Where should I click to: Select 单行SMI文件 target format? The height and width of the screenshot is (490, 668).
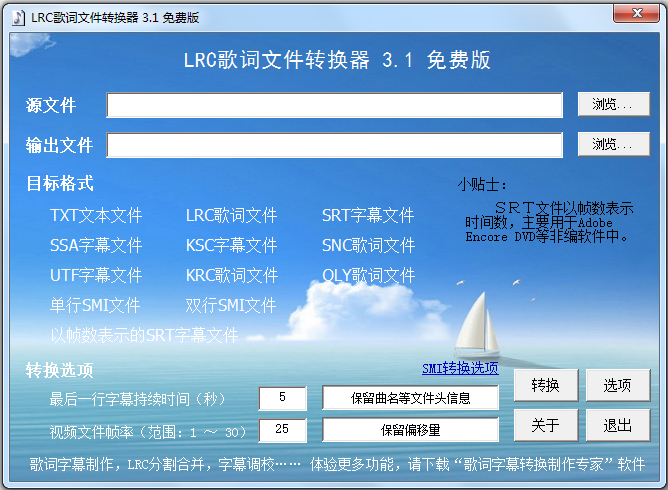95,305
